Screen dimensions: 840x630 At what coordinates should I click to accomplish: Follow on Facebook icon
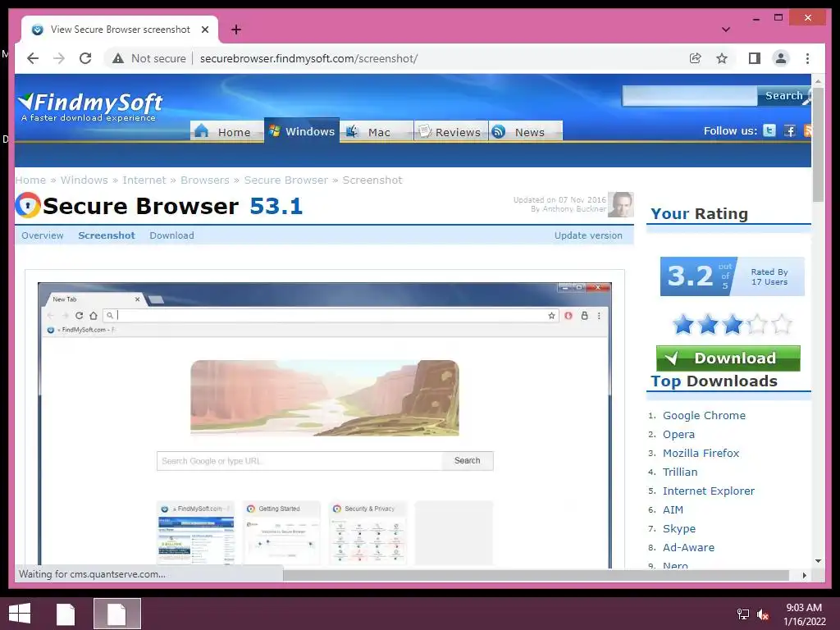point(790,130)
